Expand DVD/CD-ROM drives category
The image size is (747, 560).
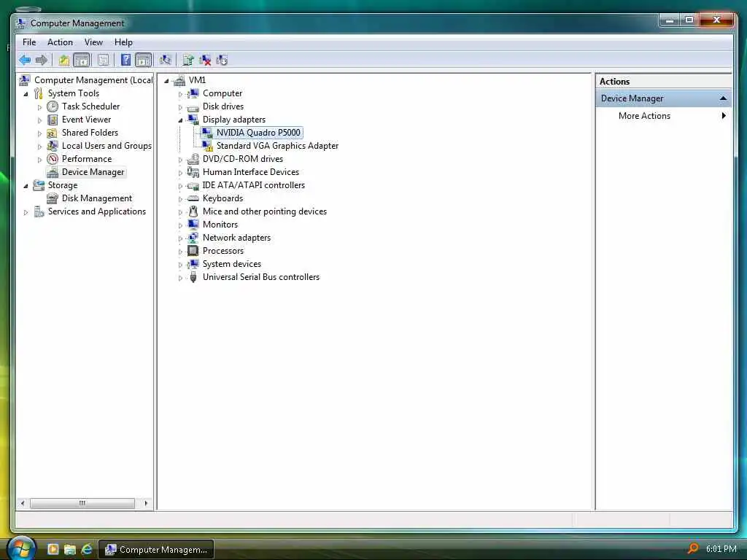(180, 160)
